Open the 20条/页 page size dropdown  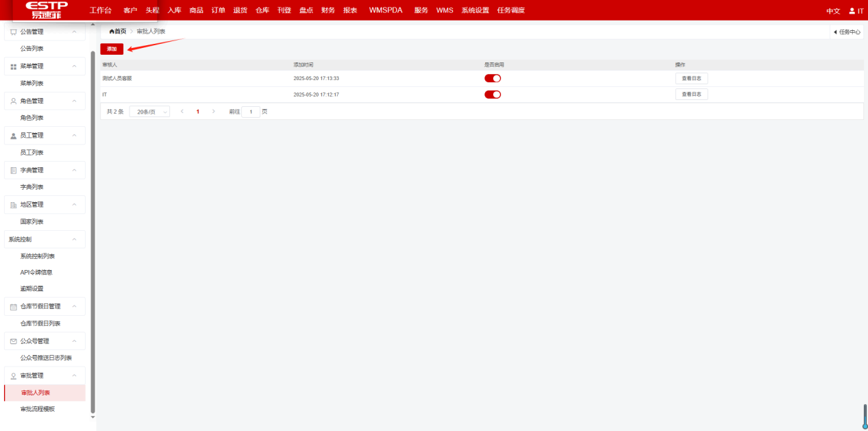(x=149, y=112)
